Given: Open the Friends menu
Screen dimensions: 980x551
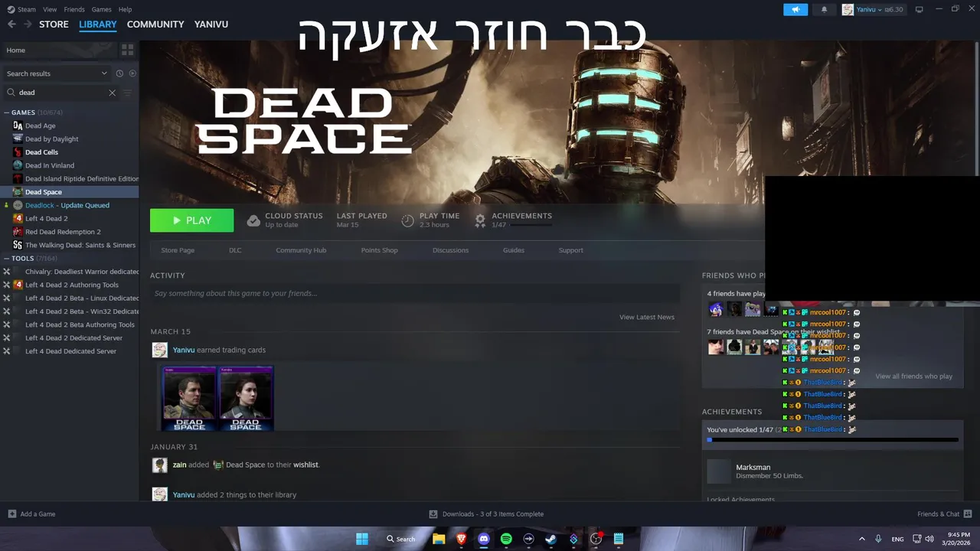Looking at the screenshot, I should click(74, 9).
